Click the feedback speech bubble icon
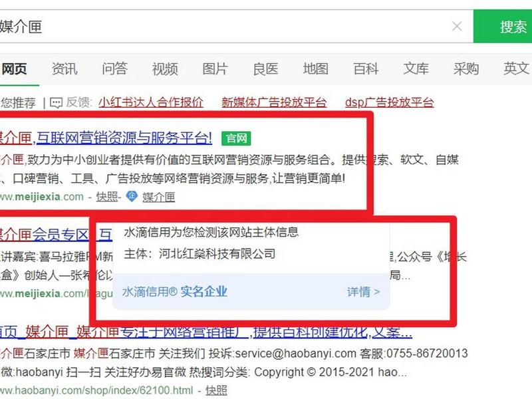Image resolution: width=532 pixels, height=399 pixels. (56, 102)
